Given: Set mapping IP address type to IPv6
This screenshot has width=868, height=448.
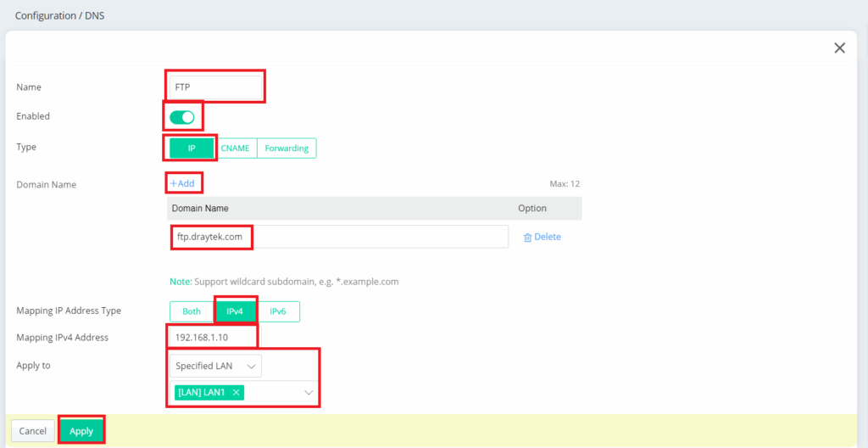Looking at the screenshot, I should (x=278, y=311).
